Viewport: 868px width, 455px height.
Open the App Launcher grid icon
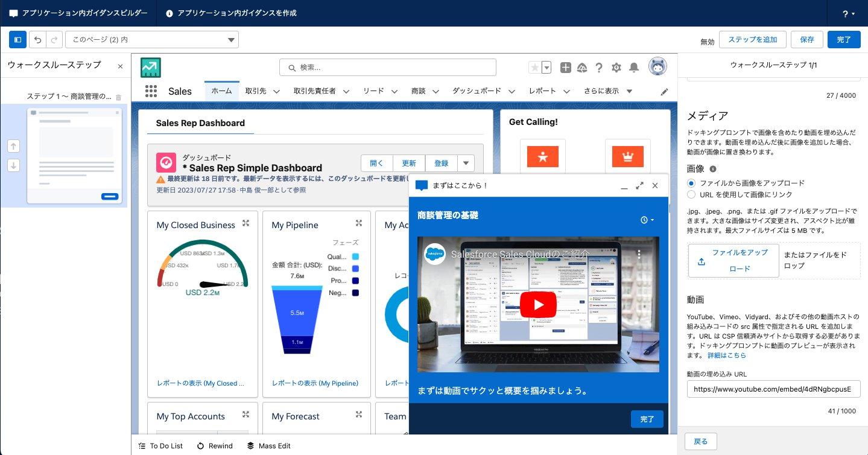[x=151, y=91]
